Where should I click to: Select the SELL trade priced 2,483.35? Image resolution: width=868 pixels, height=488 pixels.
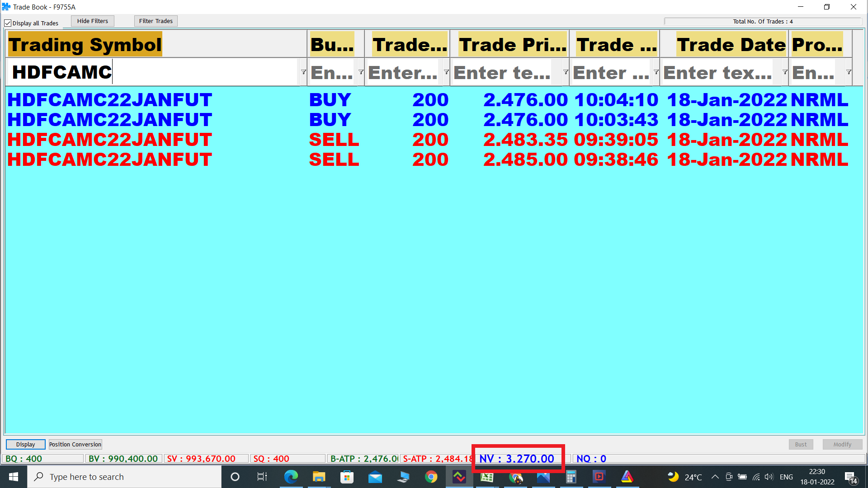click(428, 139)
